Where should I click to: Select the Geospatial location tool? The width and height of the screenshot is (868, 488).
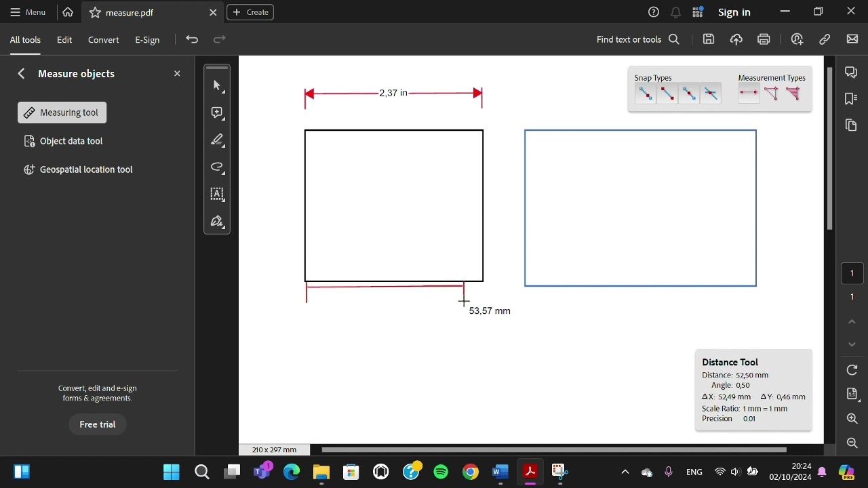(x=78, y=169)
